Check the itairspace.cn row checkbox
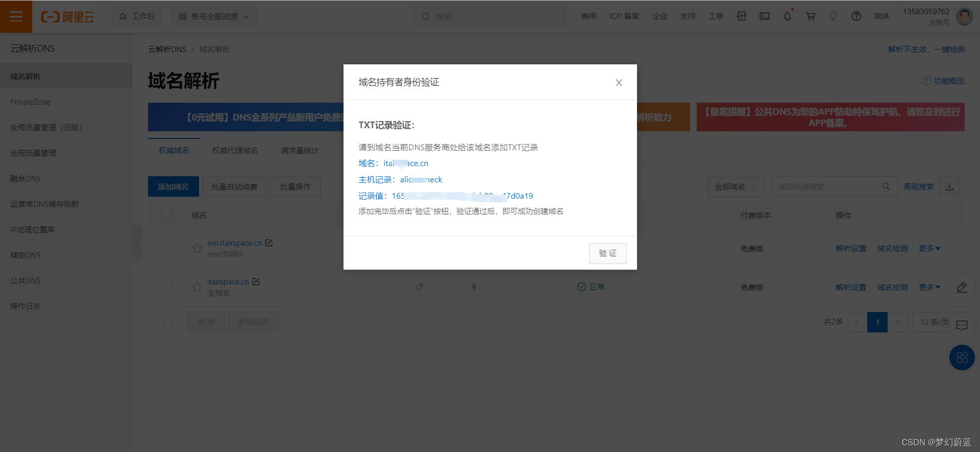 tap(167, 288)
